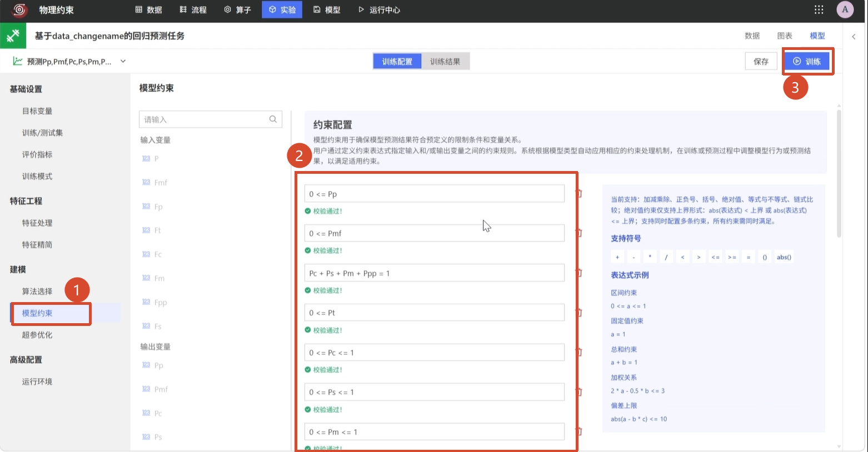The width and height of the screenshot is (868, 452).
Task: Open 运行中心 in top navigation
Action: tap(379, 9)
